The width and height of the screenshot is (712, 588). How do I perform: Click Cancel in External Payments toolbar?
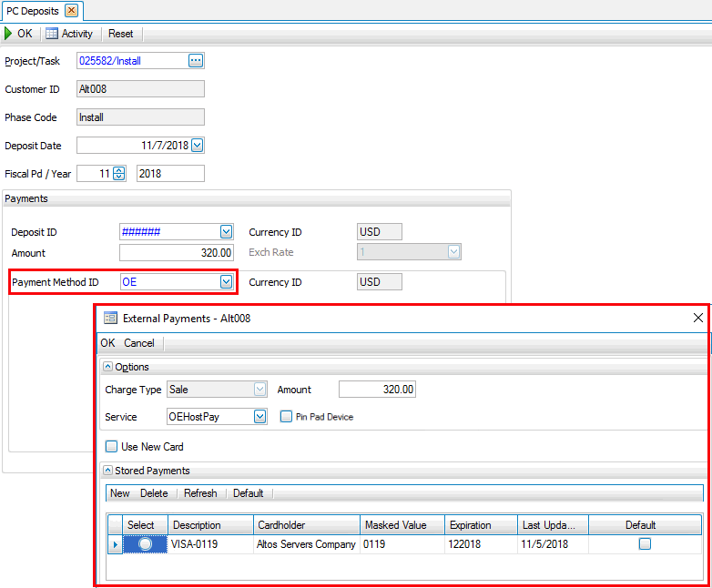click(139, 343)
